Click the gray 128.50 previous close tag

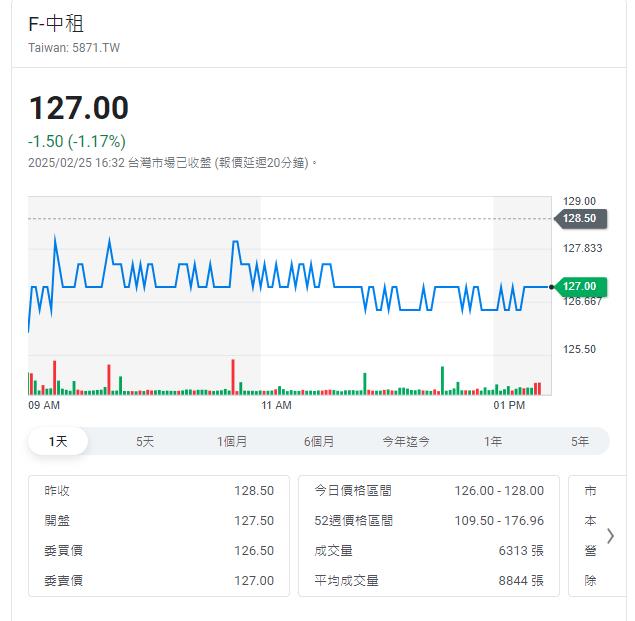580,218
